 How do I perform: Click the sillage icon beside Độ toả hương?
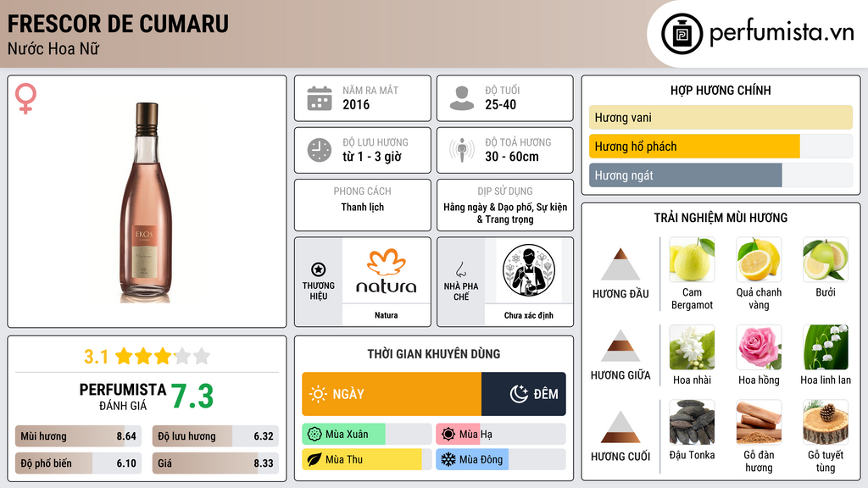(462, 150)
